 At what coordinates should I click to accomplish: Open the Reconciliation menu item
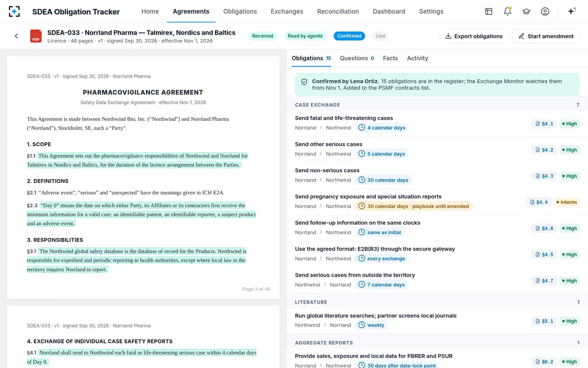coord(338,11)
